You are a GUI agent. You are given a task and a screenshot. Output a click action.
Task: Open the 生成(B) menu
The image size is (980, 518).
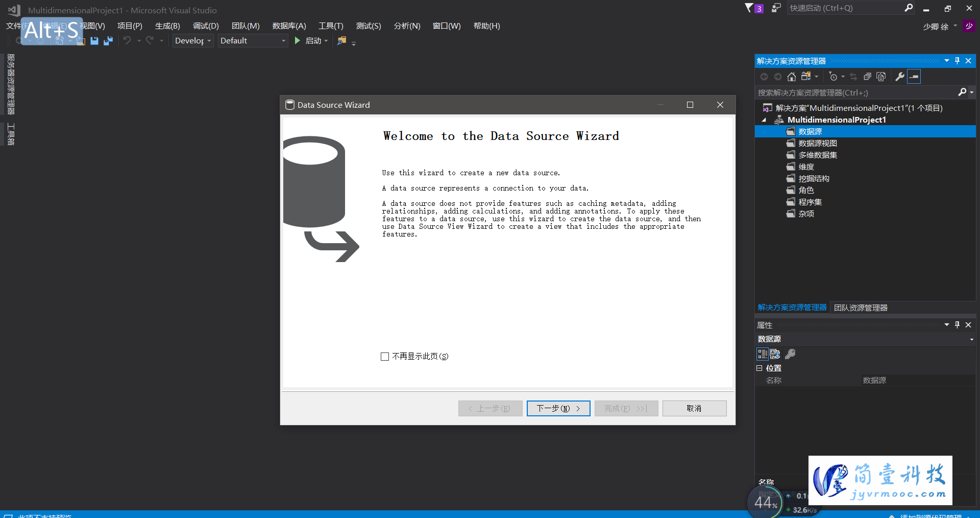click(x=167, y=26)
